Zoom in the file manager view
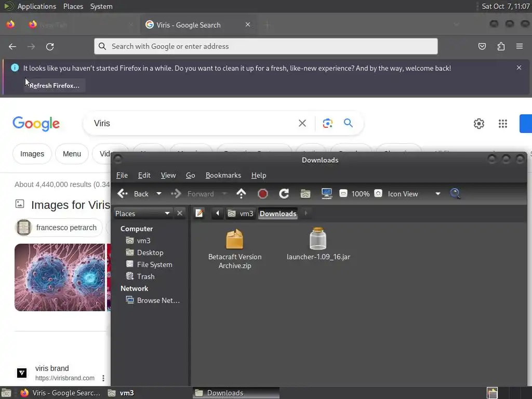 [378, 193]
